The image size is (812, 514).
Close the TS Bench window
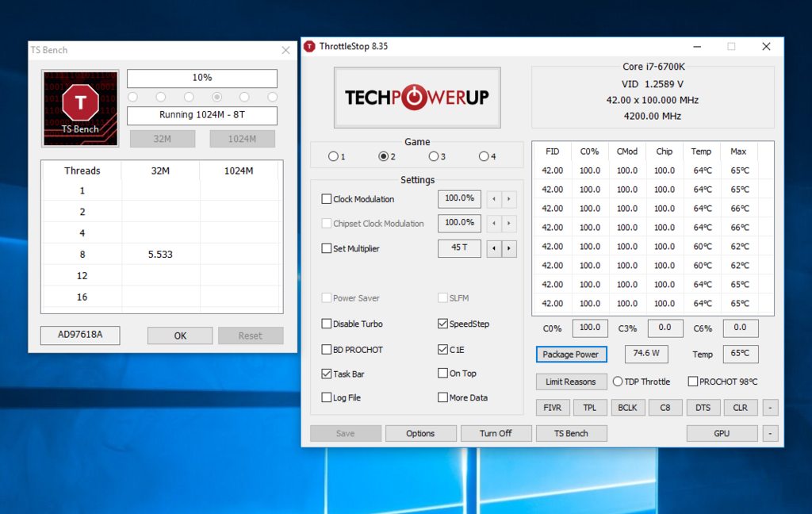click(x=285, y=50)
